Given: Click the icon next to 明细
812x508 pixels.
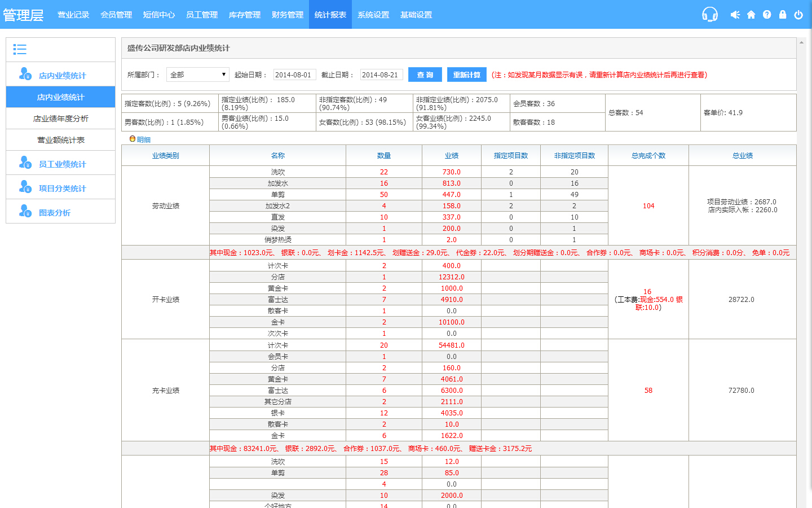Looking at the screenshot, I should [133, 139].
